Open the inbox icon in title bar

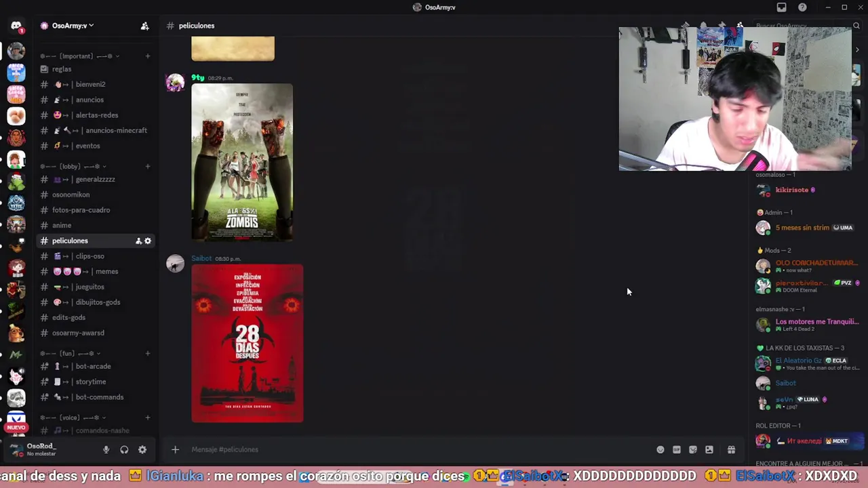click(781, 7)
